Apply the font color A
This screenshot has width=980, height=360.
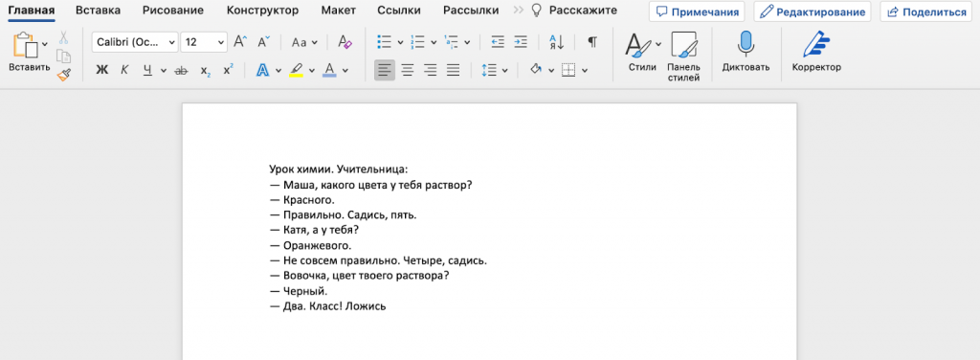pos(329,70)
